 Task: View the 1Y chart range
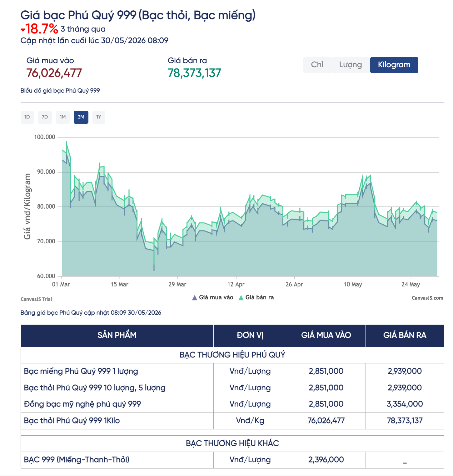pos(99,117)
